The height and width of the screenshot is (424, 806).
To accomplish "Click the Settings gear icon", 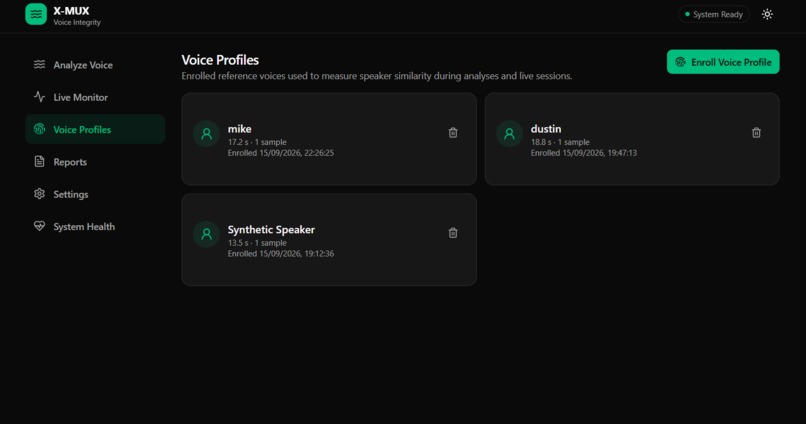I will [40, 194].
